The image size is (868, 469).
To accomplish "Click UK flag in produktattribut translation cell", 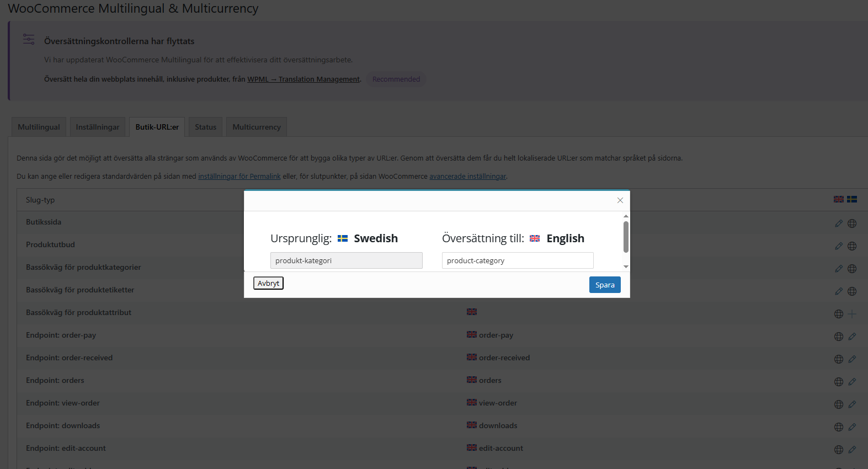I will coord(472,312).
